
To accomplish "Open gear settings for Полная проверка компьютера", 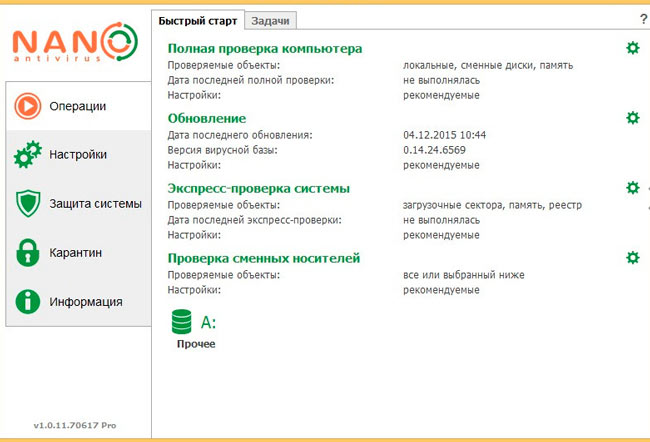I will (633, 48).
